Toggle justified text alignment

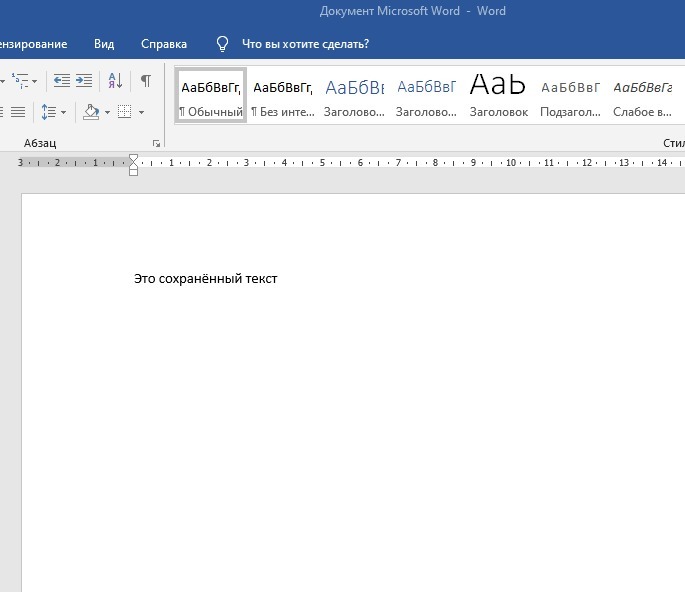[17, 112]
